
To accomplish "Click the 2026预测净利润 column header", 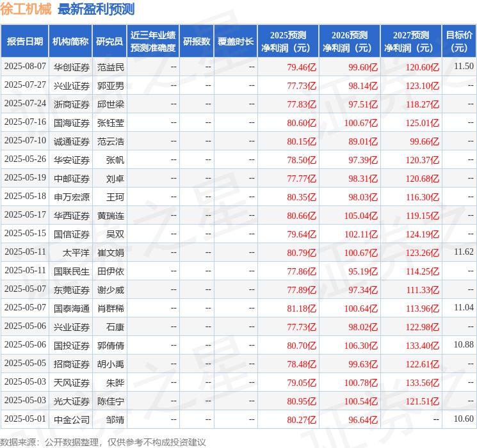I will click(x=349, y=41).
